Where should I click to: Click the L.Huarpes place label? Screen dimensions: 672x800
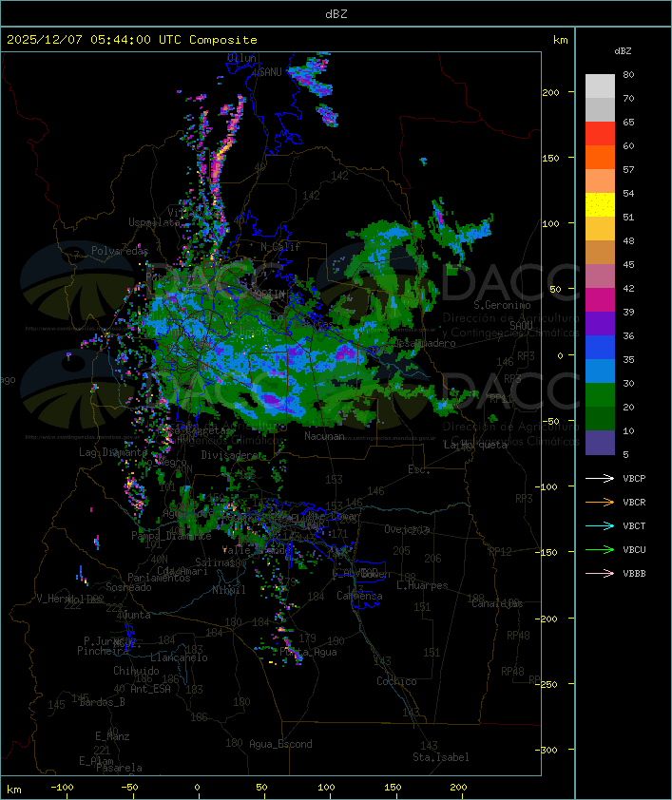(x=422, y=585)
